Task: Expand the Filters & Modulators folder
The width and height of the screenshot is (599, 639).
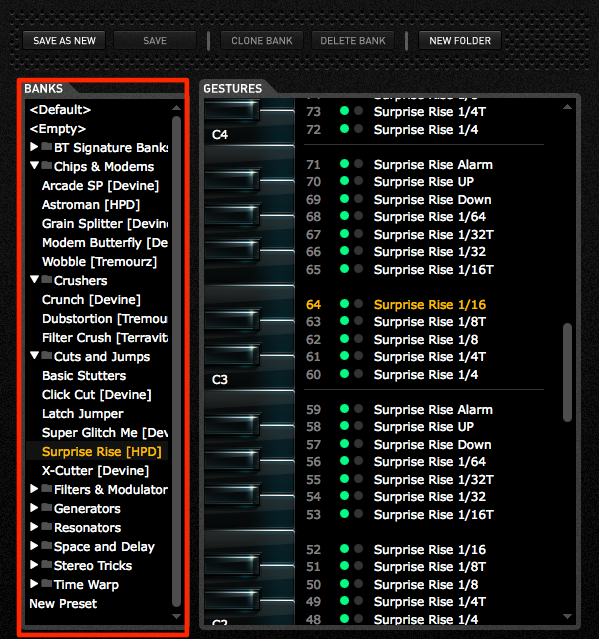Action: click(x=34, y=489)
